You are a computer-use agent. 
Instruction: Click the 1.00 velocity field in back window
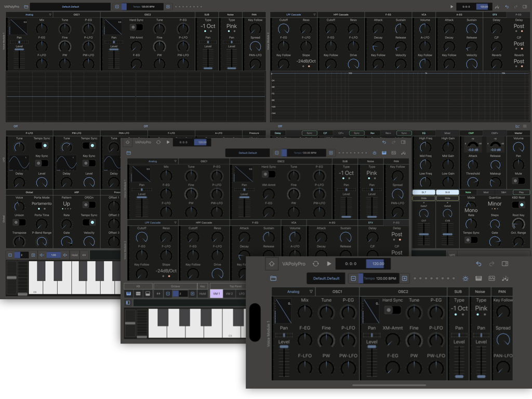pos(54,255)
